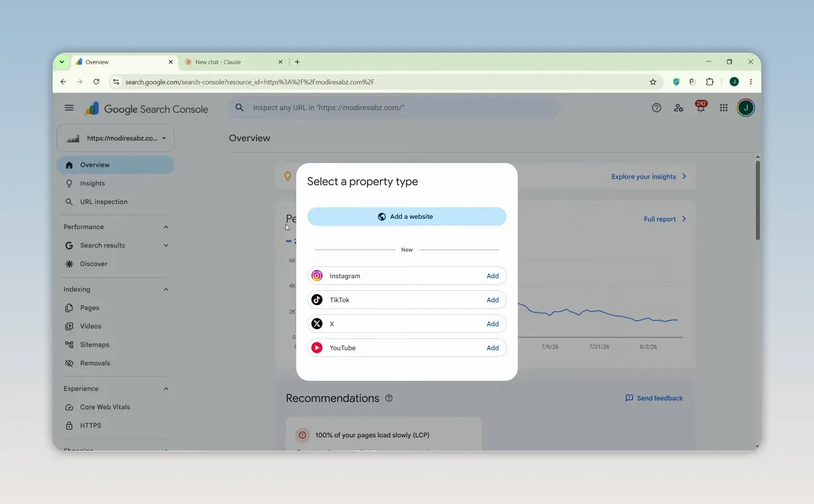This screenshot has height=504, width=814.
Task: Select Overview in the sidebar
Action: coord(115,165)
